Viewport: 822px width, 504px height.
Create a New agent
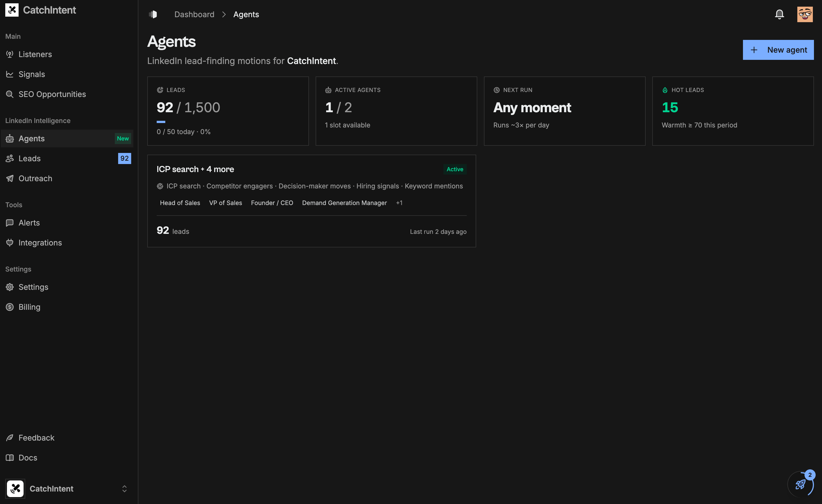pyautogui.click(x=778, y=50)
